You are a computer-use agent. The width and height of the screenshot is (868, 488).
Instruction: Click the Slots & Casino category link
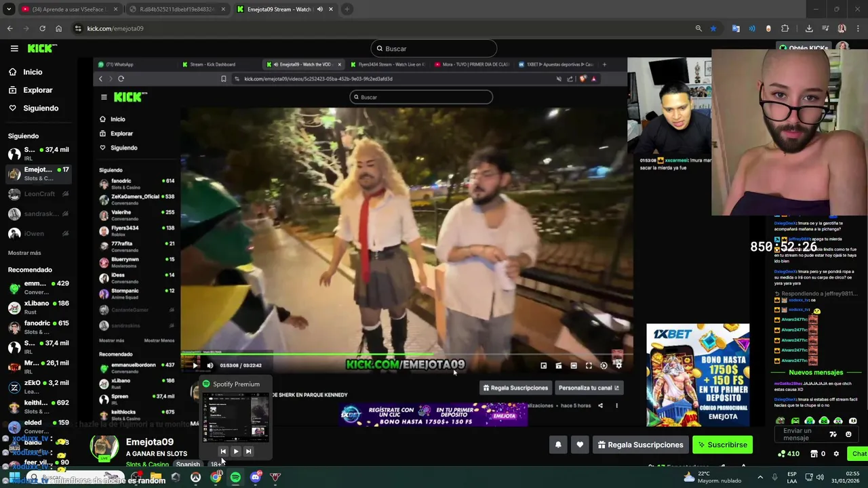tap(147, 464)
